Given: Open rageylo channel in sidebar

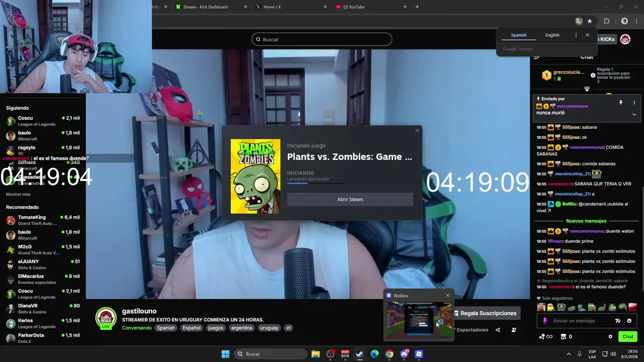Looking at the screenshot, I should [43, 150].
